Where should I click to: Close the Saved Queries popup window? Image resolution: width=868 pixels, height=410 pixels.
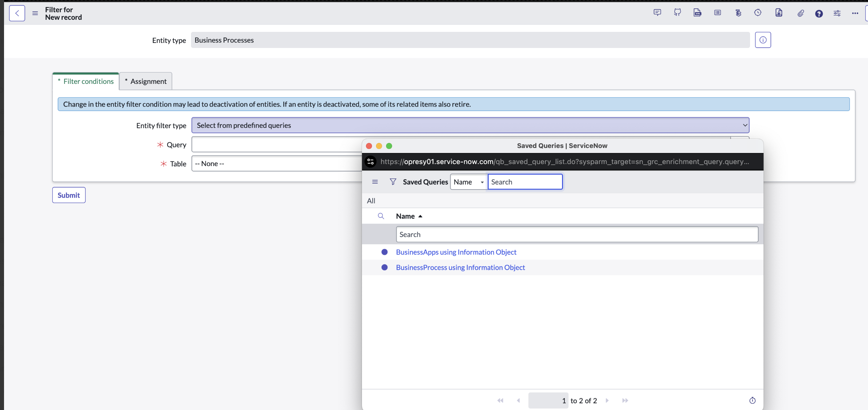(x=369, y=146)
